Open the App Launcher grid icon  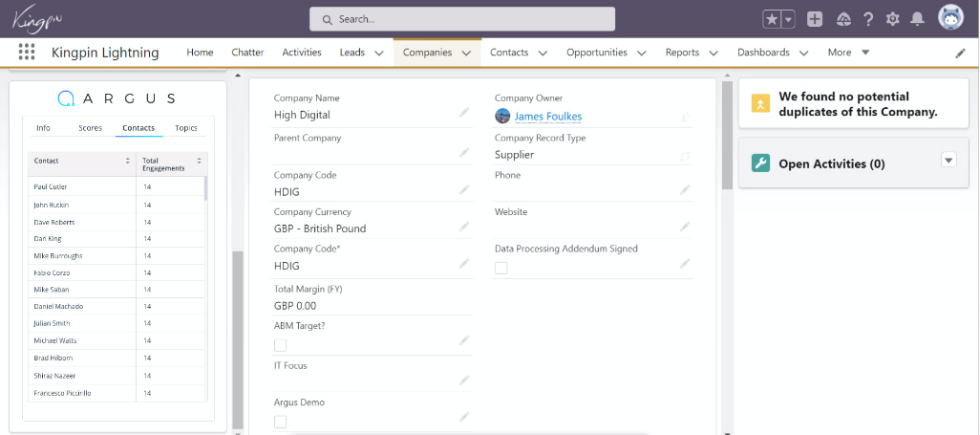27,53
